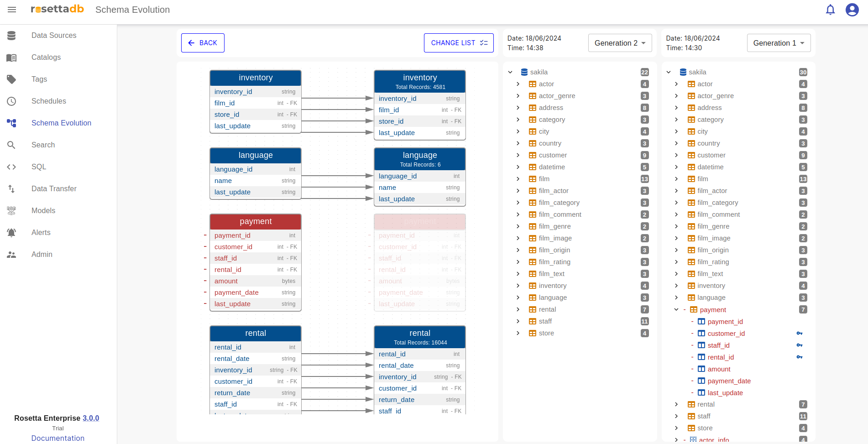Go to Catalogs in the sidebar
Viewport: 868px width, 444px height.
tap(46, 57)
